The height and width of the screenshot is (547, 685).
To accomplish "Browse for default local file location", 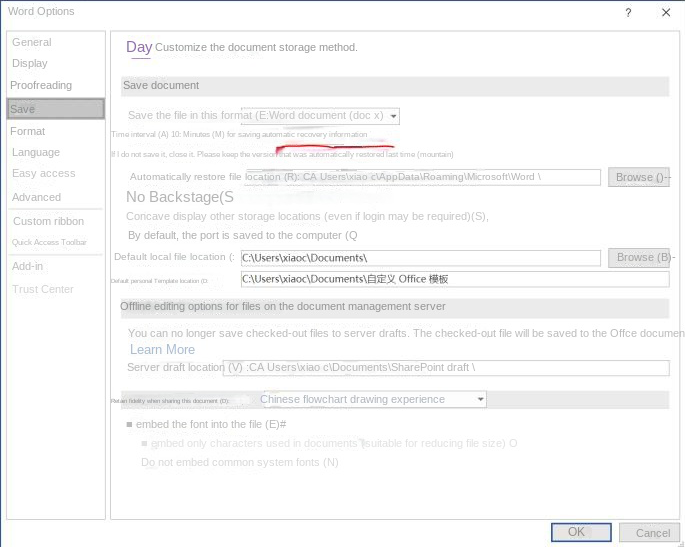I will 639,257.
